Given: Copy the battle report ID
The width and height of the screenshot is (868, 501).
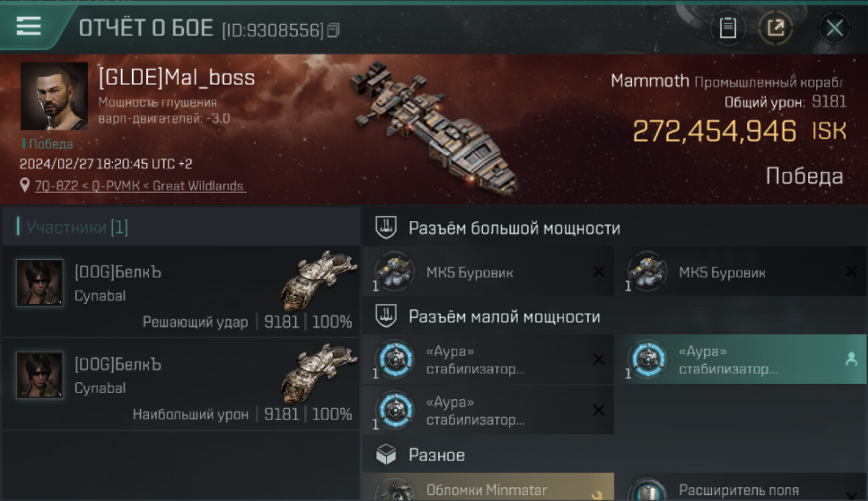Looking at the screenshot, I should pyautogui.click(x=333, y=30).
